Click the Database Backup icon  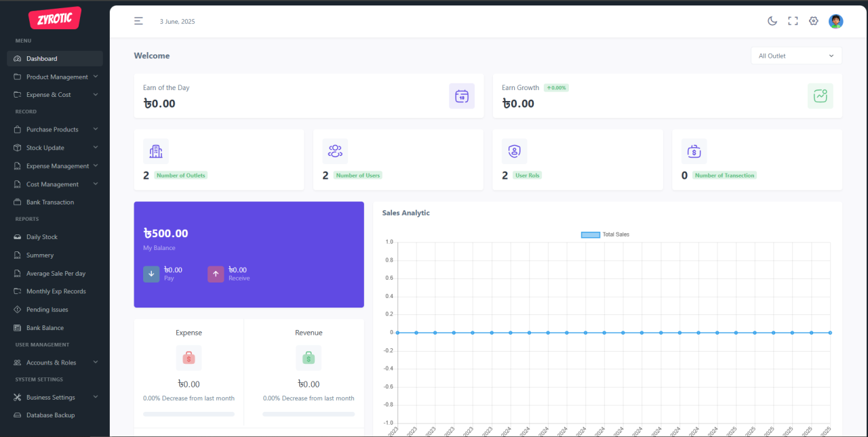point(16,415)
